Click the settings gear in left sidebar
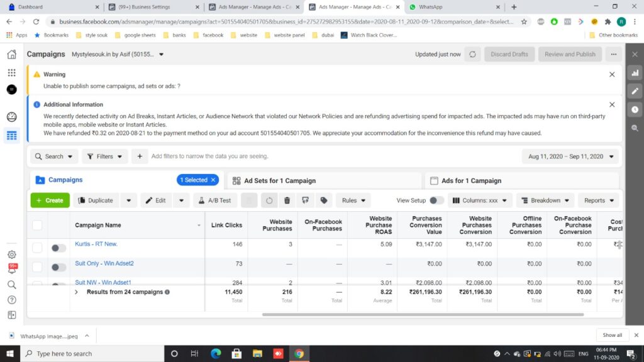The width and height of the screenshot is (644, 362). pyautogui.click(x=12, y=255)
